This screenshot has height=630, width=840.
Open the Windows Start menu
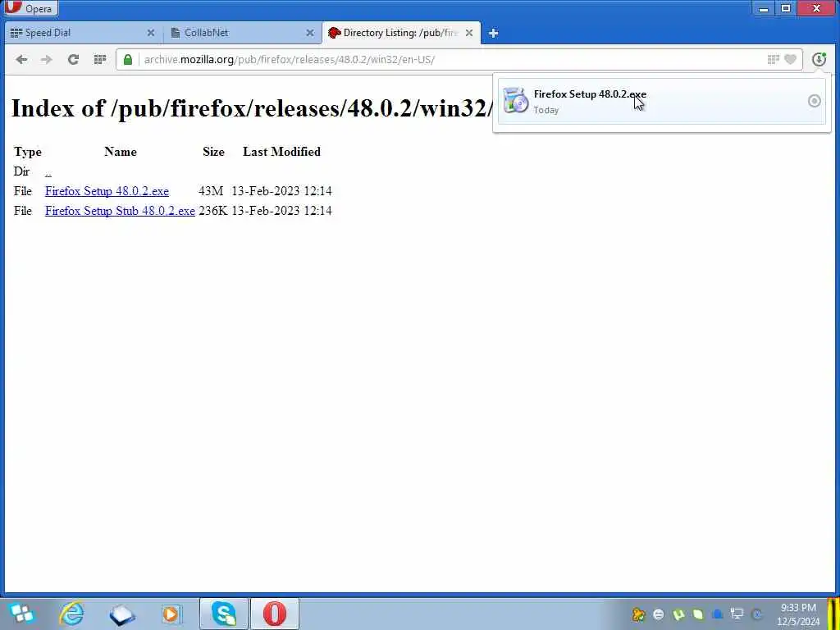21,614
